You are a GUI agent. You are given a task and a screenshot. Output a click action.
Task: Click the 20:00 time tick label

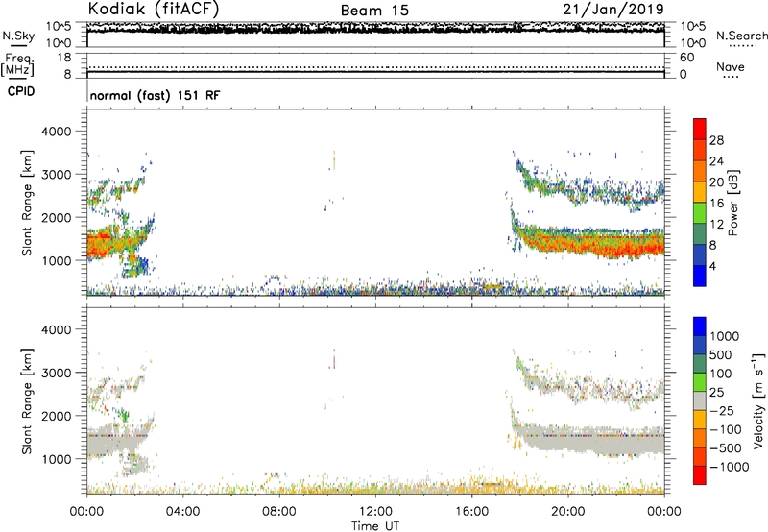click(567, 512)
